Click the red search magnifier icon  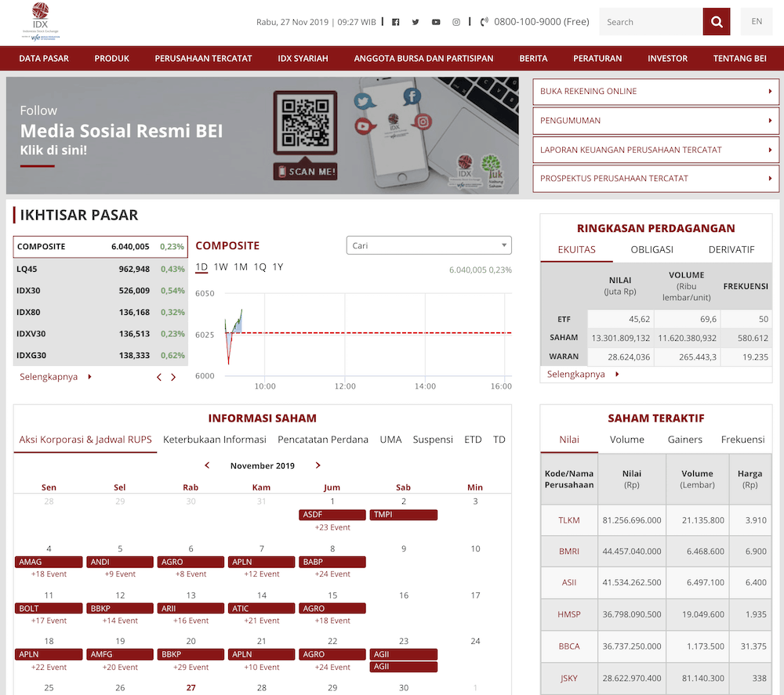(716, 21)
